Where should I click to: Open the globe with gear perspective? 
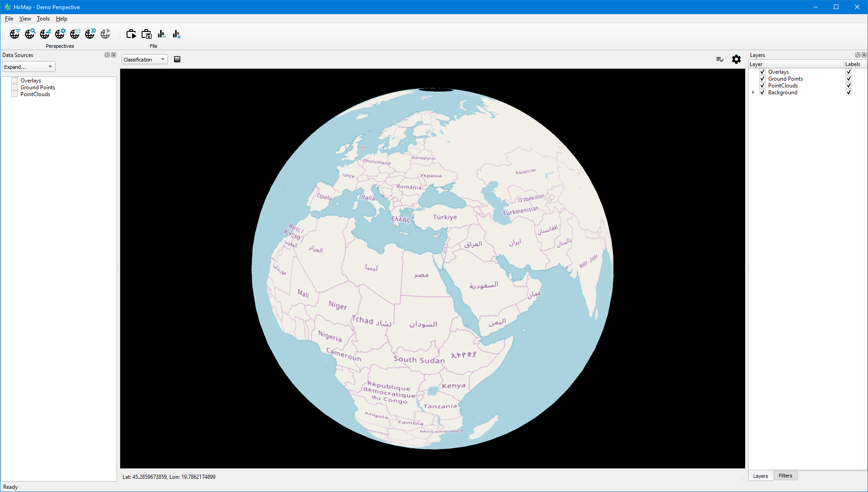click(x=60, y=34)
